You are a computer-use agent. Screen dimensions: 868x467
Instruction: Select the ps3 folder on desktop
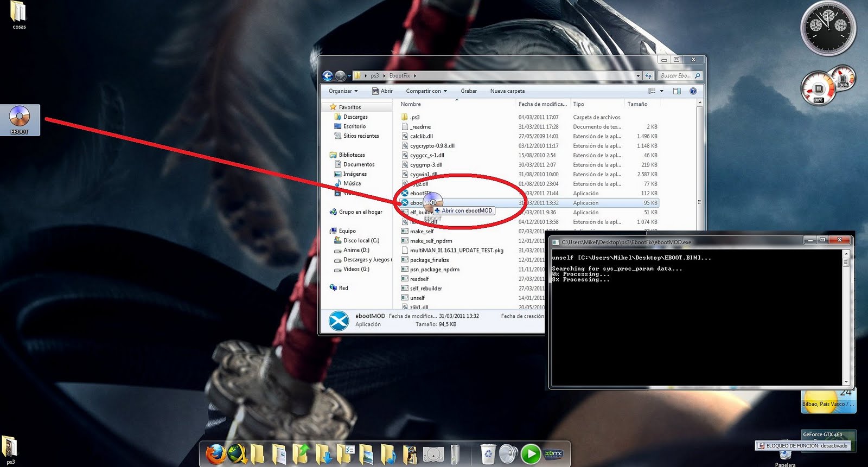[x=10, y=450]
